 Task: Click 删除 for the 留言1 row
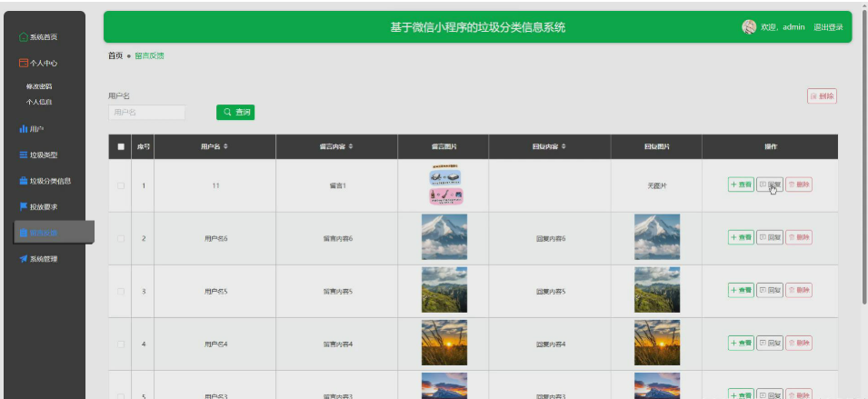coord(799,185)
